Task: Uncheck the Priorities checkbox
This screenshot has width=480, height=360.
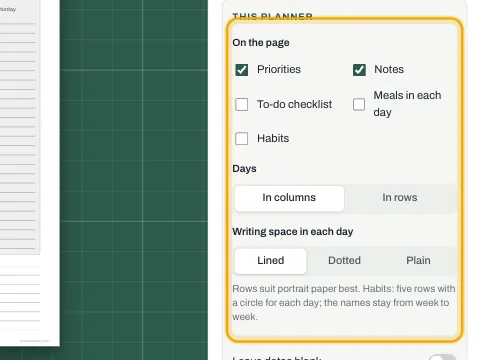Action: (x=241, y=70)
